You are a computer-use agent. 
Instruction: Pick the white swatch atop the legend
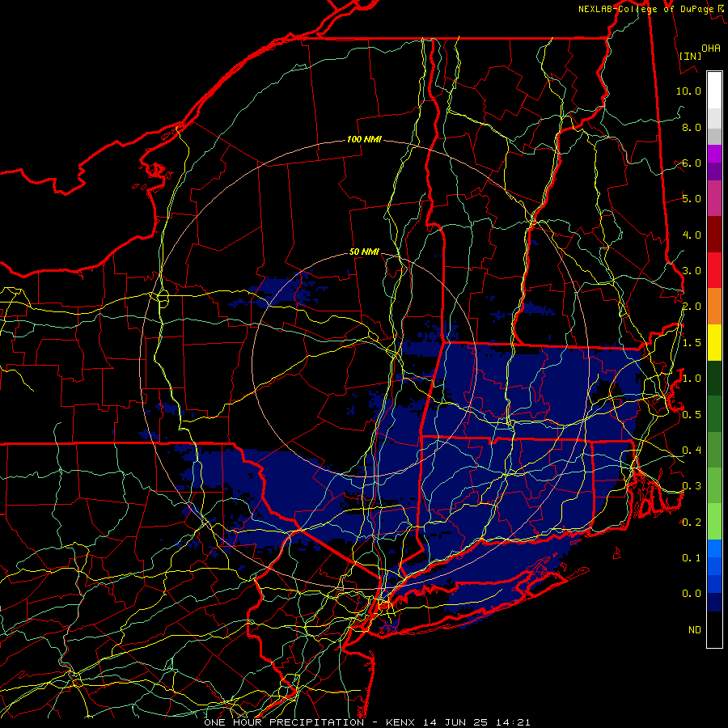tap(714, 91)
